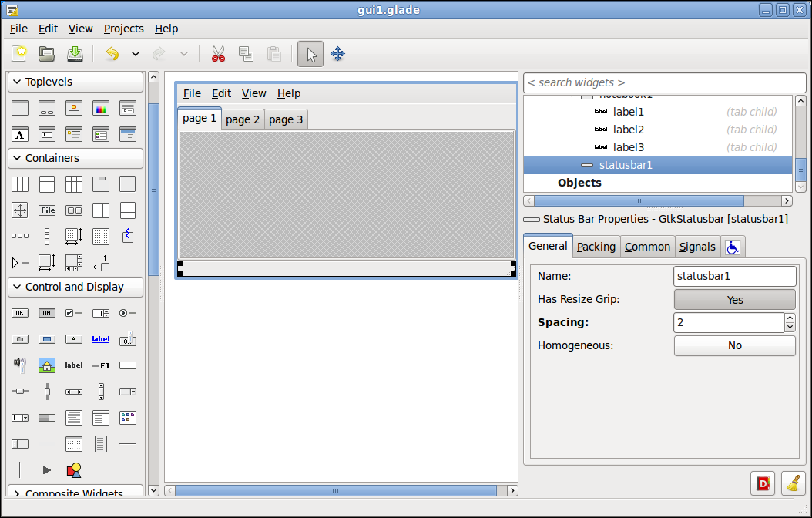The image size is (812, 518).
Task: Select the Accel Label F1 icon
Action: click(x=101, y=365)
